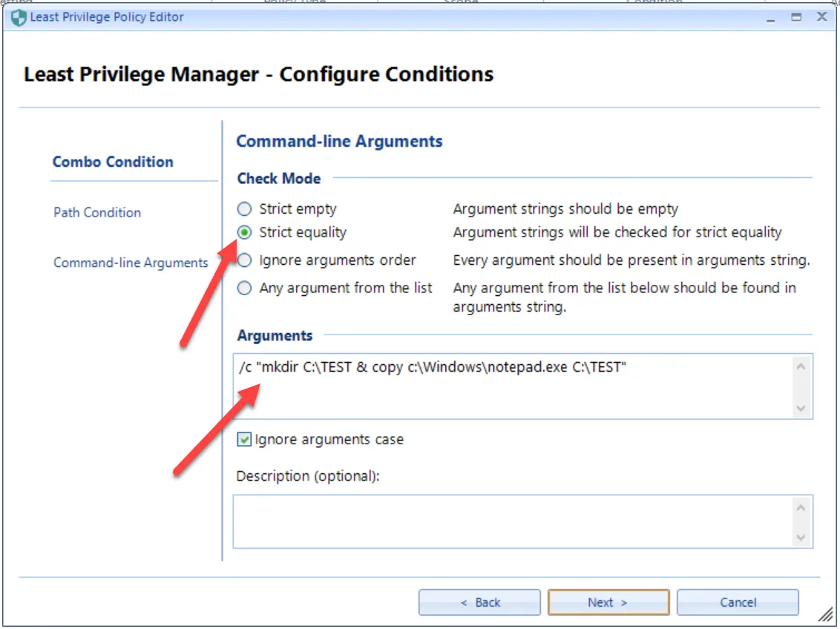
Task: Focus the Description optional text field
Action: coord(512,521)
